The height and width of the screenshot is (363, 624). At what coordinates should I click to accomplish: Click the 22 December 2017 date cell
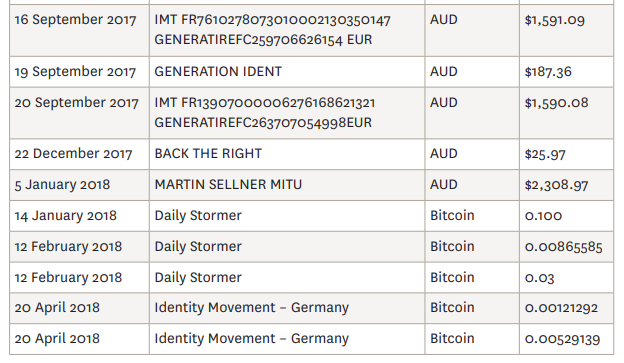[x=79, y=154]
